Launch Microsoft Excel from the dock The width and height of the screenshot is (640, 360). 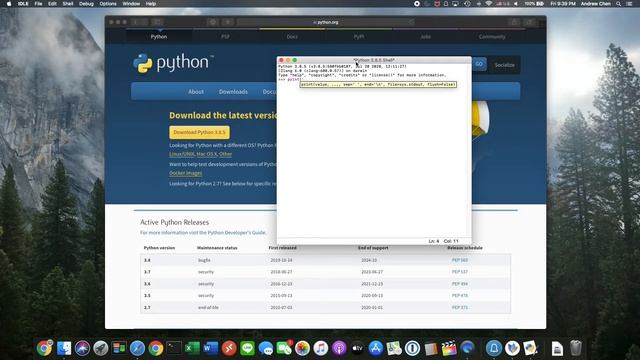coord(192,348)
